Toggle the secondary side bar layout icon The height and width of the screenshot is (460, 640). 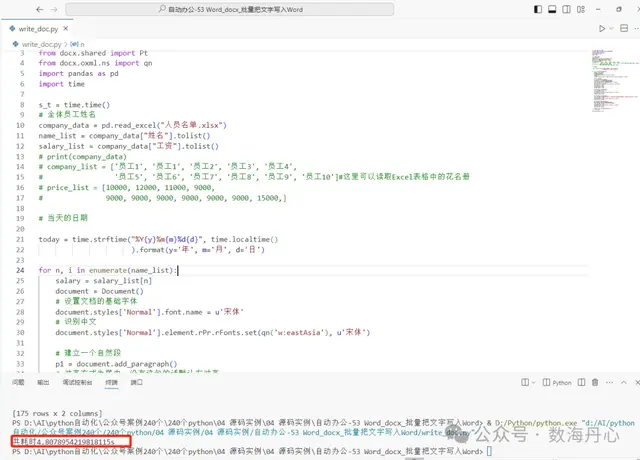(x=567, y=9)
